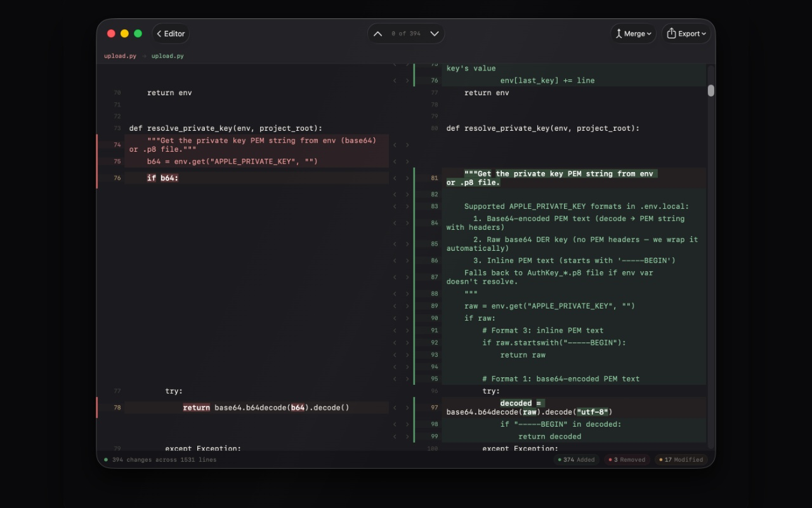This screenshot has height=508, width=812.
Task: Jump to the previous change with the up chevron
Action: [x=377, y=34]
